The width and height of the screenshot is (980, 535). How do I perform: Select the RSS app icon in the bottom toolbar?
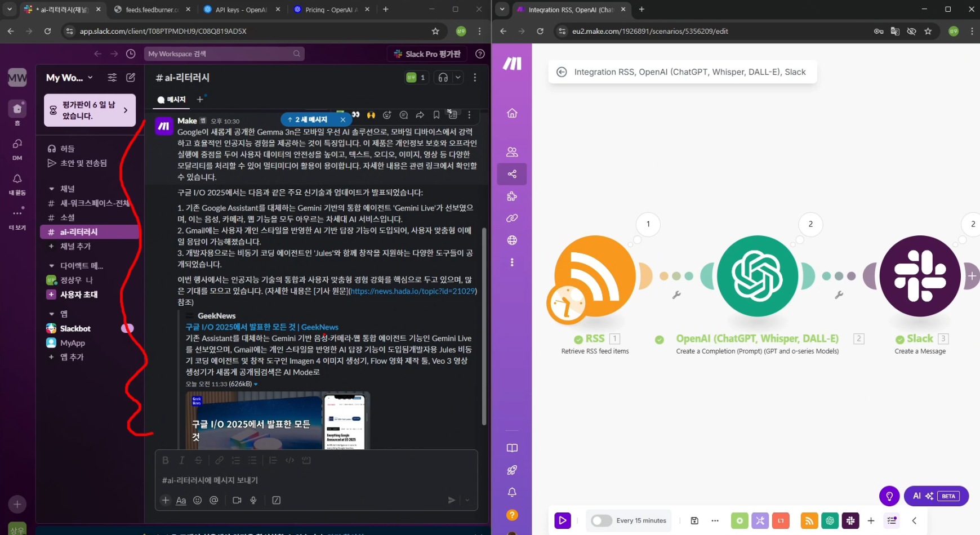(x=809, y=520)
